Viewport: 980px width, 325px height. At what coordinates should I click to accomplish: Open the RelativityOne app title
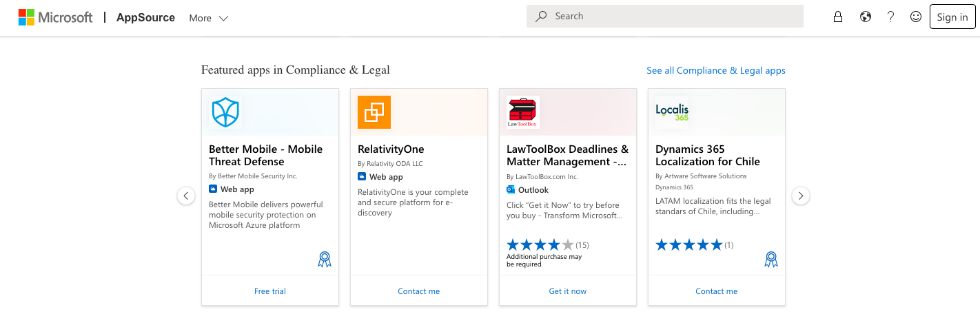point(391,149)
